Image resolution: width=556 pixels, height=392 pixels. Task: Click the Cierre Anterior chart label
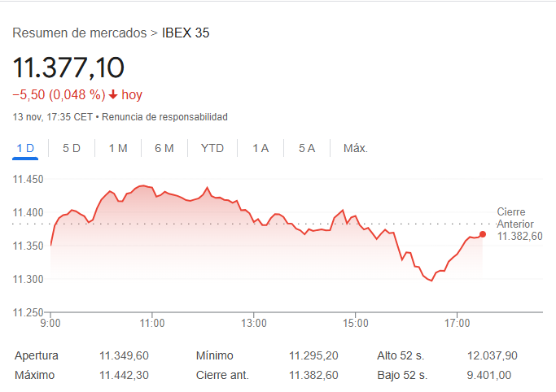(x=516, y=218)
